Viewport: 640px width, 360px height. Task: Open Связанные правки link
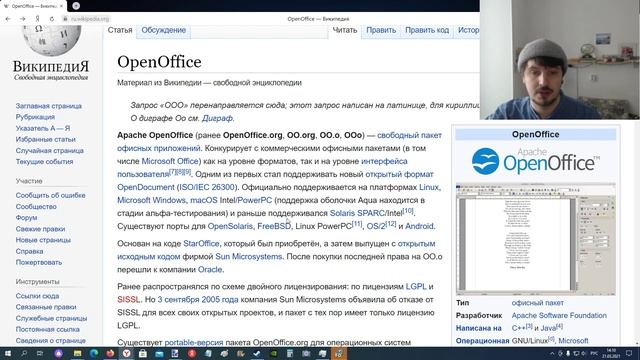(x=46, y=307)
